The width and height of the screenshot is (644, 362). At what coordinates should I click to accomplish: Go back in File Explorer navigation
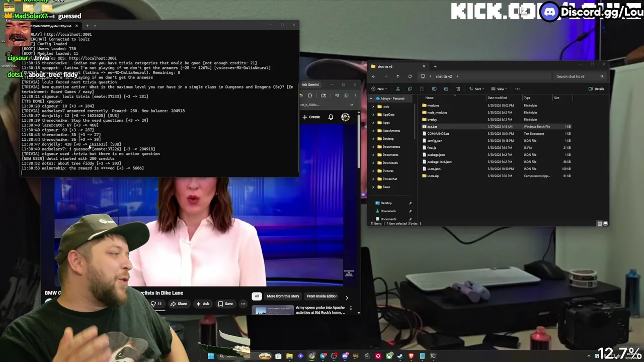(x=373, y=76)
